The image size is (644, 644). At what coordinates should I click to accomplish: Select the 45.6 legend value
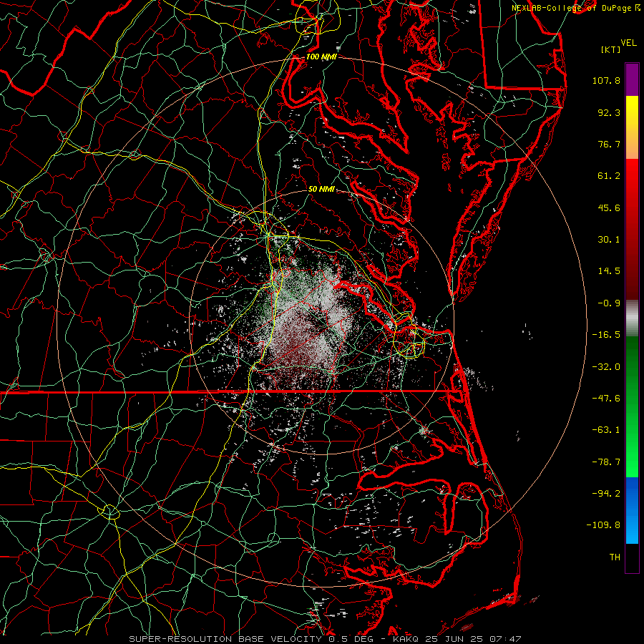click(608, 208)
